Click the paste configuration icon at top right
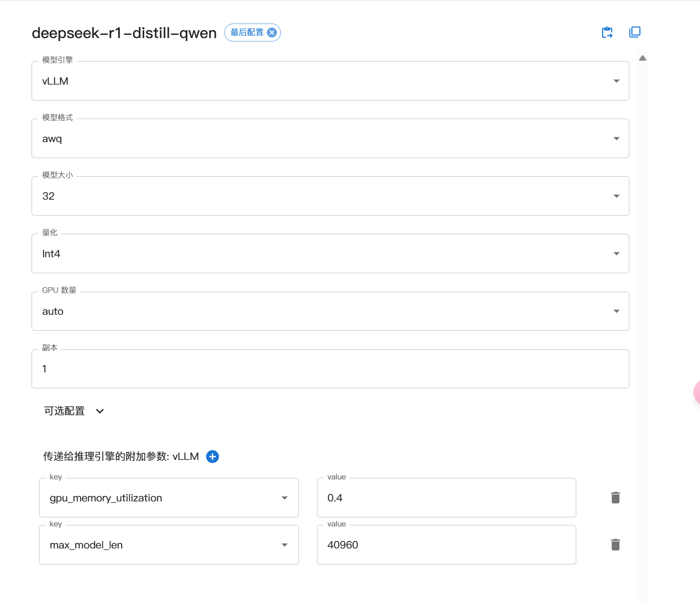This screenshot has width=700, height=602. coord(607,33)
